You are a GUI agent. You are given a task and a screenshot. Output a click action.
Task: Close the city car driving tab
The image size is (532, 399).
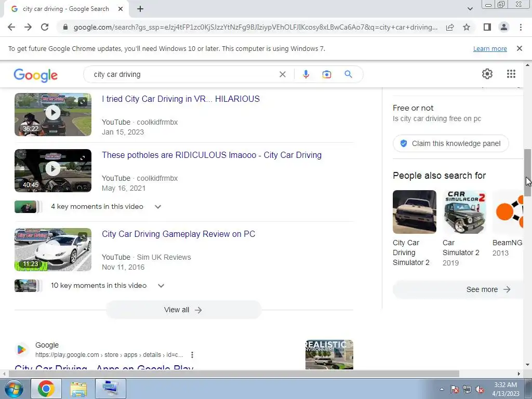[x=121, y=9]
